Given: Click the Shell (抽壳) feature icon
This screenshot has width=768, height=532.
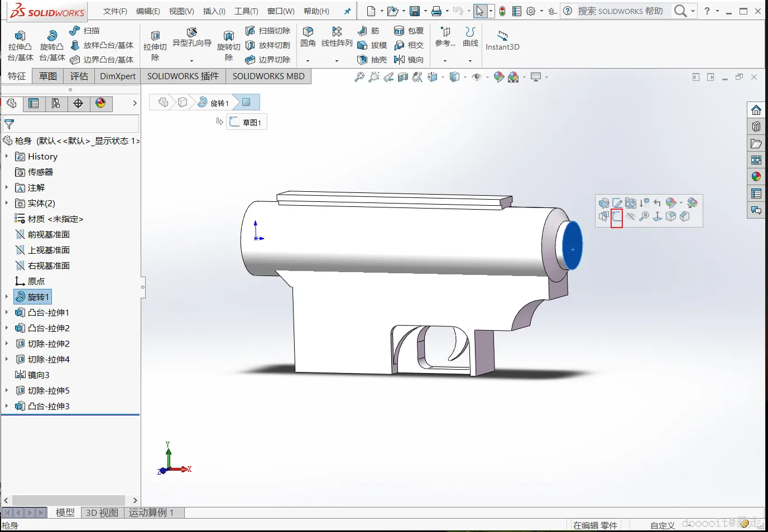Looking at the screenshot, I should 372,60.
